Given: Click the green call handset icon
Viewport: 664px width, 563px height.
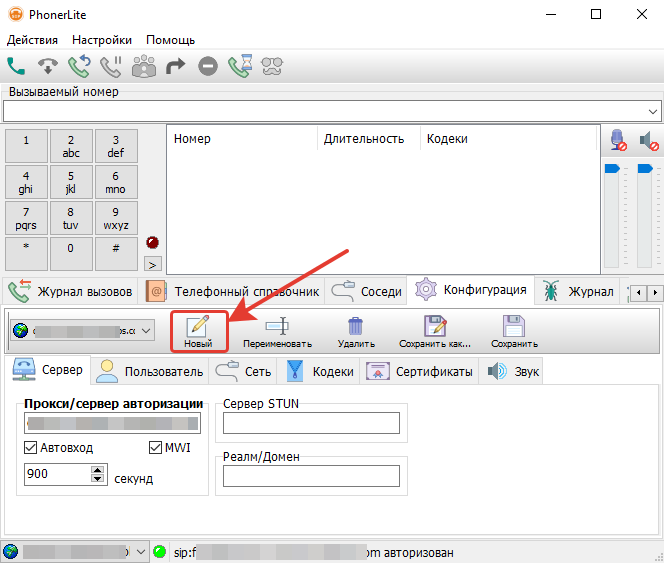Looking at the screenshot, I should [16, 67].
